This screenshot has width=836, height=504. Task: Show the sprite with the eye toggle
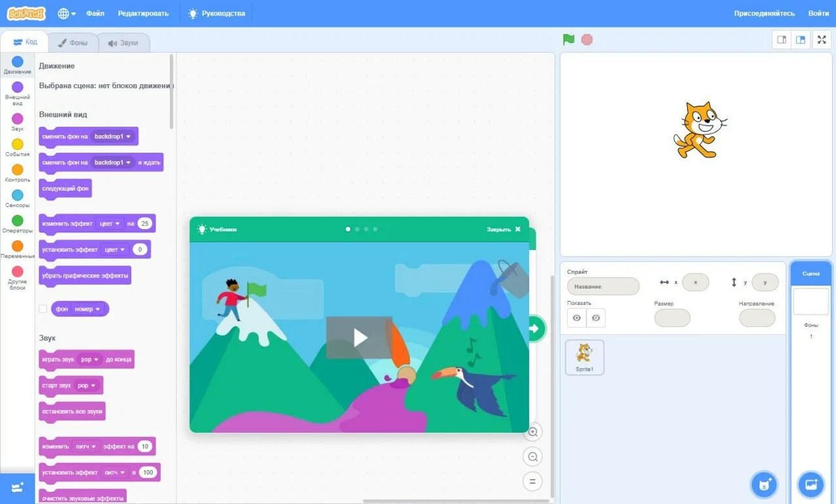(577, 318)
